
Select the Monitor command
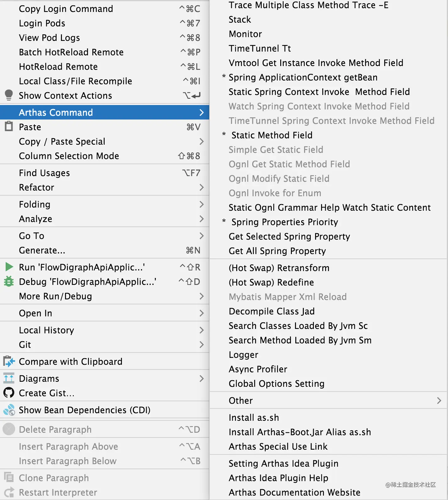tap(328, 34)
